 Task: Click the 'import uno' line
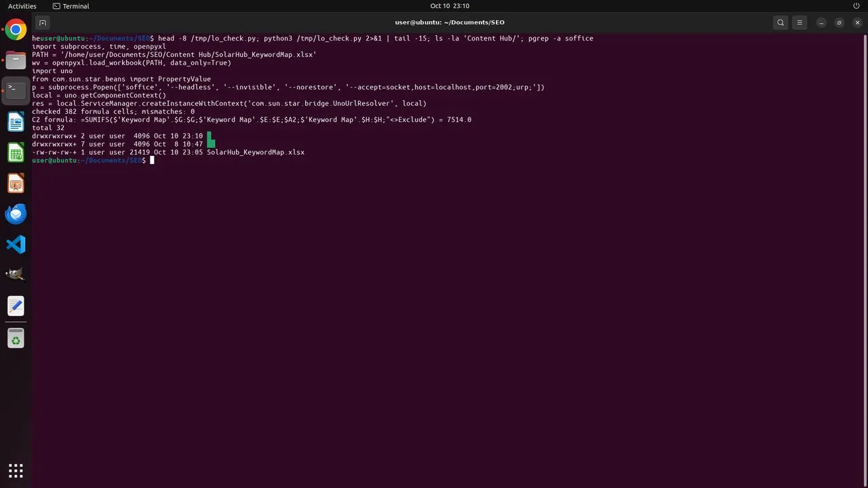[x=52, y=71]
